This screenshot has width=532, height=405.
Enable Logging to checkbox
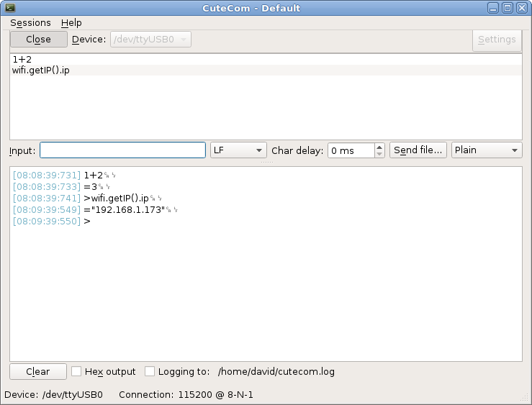tap(150, 371)
